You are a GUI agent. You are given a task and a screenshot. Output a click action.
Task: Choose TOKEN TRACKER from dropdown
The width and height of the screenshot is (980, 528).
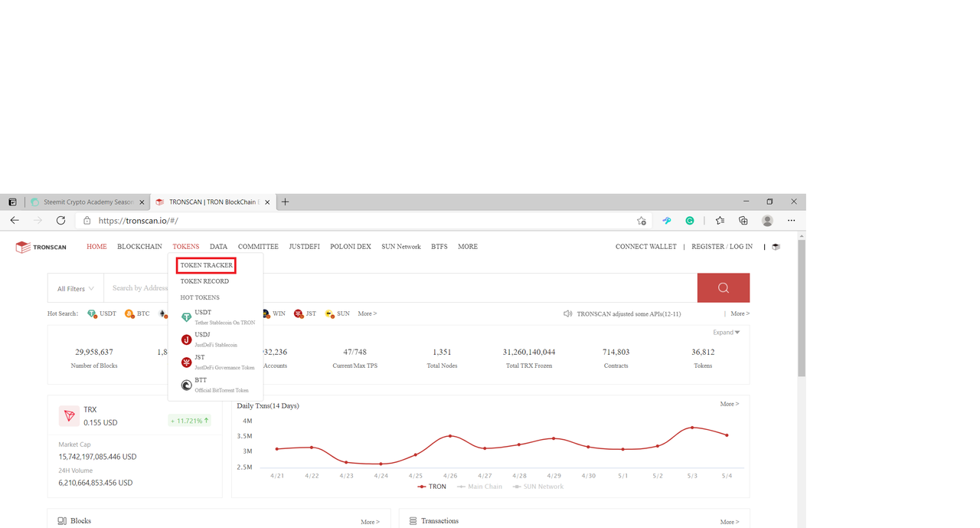[206, 265]
